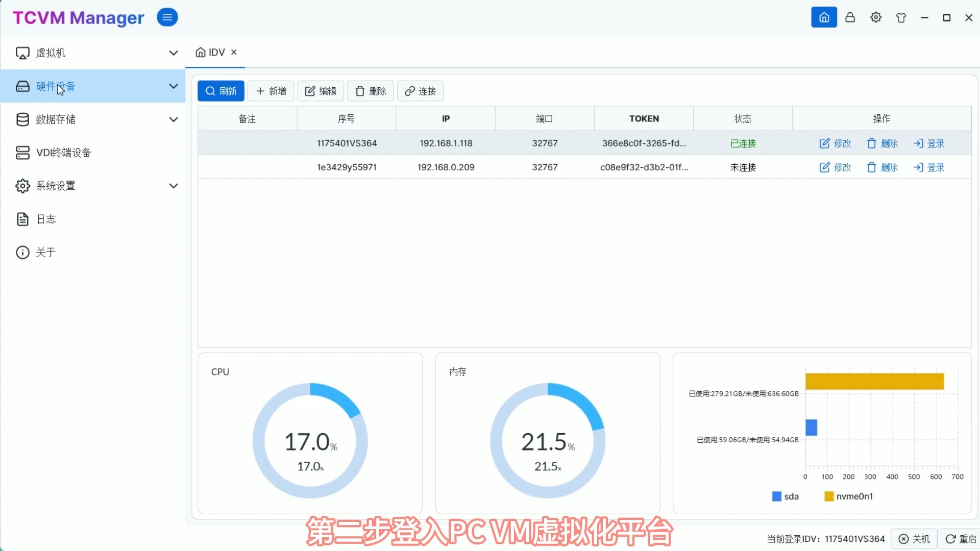Click the 关机 shutdown button
The image size is (980, 551).
click(914, 539)
